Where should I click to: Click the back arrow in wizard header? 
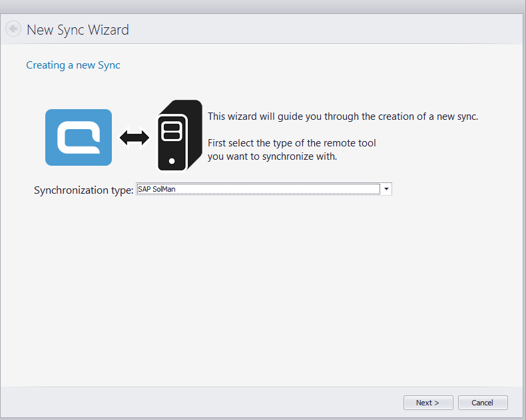coord(13,29)
